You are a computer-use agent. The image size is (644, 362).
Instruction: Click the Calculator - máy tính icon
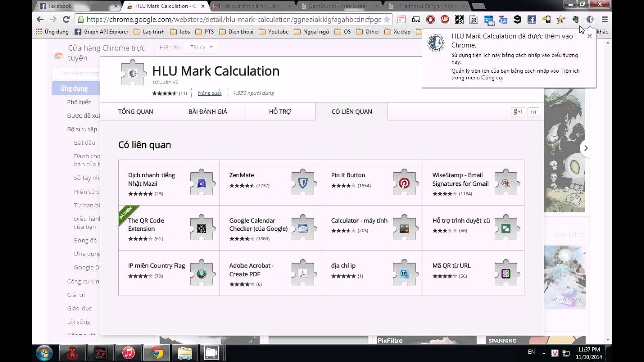click(405, 228)
